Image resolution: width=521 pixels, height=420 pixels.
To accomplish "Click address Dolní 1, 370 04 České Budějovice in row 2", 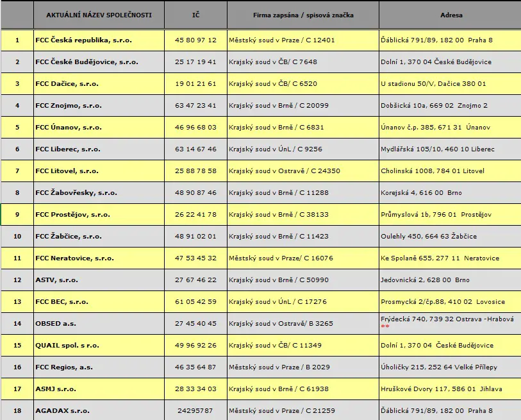I will pos(436,62).
